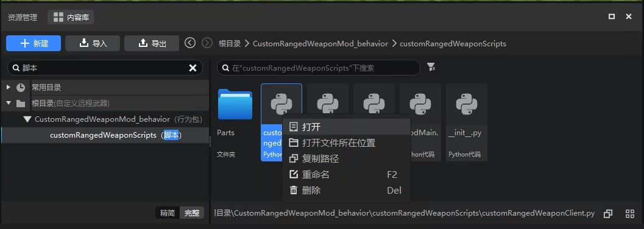Screen dimensions: 644x229
Task: Expand the 常用目录 tree node
Action: (8, 88)
